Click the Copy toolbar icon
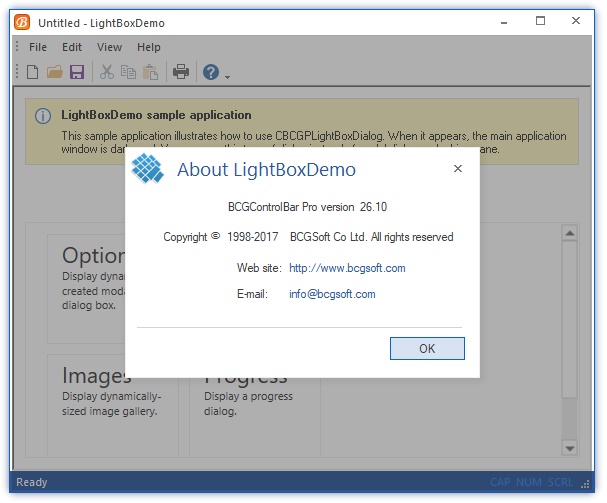Viewport: 607px width, 503px height. (x=128, y=72)
